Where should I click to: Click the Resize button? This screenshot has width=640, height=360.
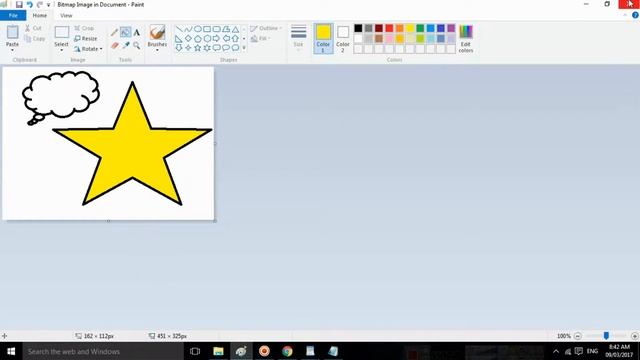86,38
